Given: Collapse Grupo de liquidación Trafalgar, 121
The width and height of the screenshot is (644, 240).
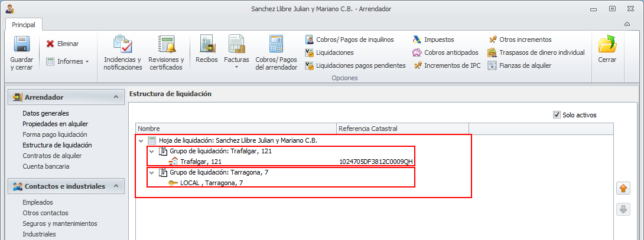Looking at the screenshot, I should click(152, 152).
